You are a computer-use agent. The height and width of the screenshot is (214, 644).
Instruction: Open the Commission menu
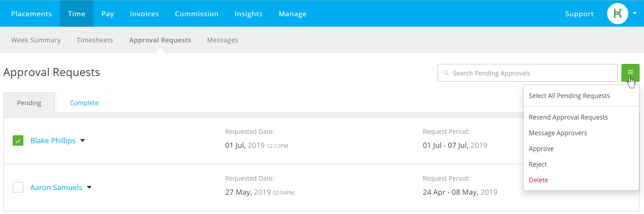[x=197, y=14]
